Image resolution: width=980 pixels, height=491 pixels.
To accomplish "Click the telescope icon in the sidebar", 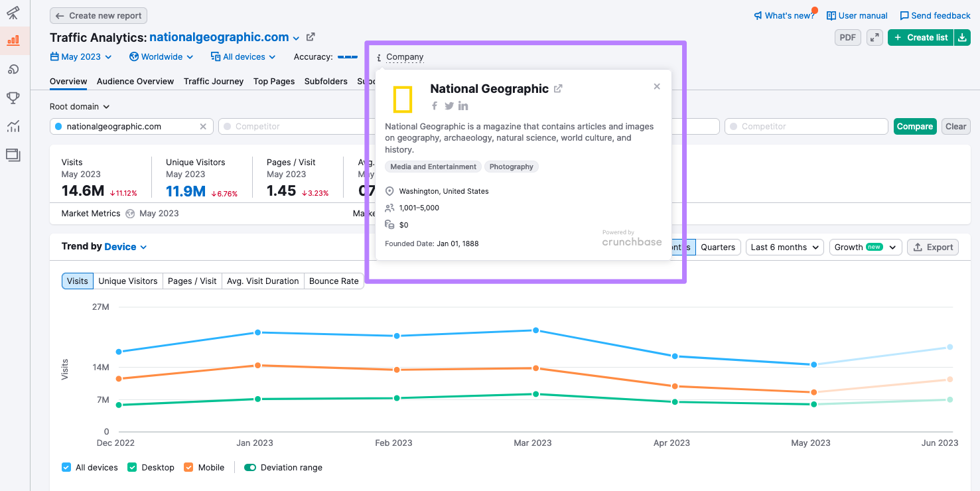I will tap(13, 13).
